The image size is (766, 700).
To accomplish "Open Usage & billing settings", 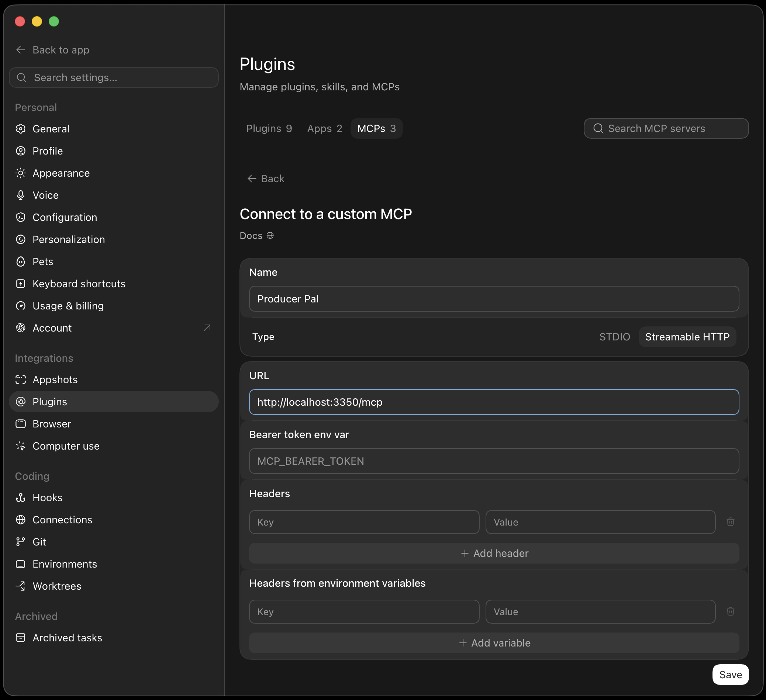I will click(x=114, y=306).
